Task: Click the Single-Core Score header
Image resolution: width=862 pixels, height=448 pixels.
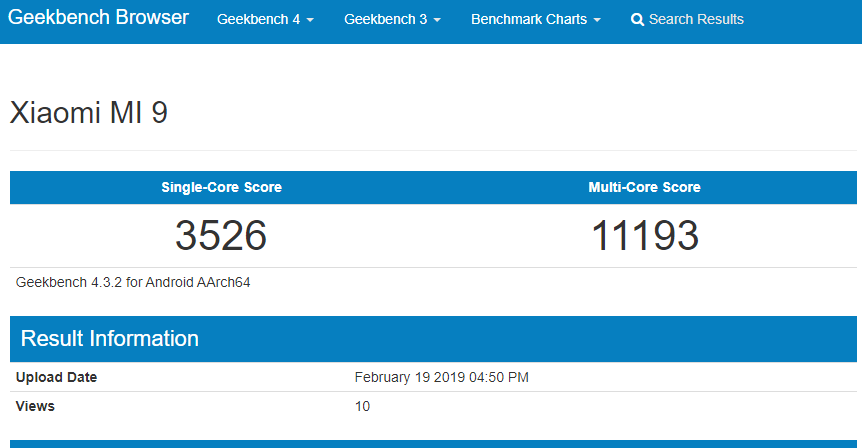Action: click(222, 187)
